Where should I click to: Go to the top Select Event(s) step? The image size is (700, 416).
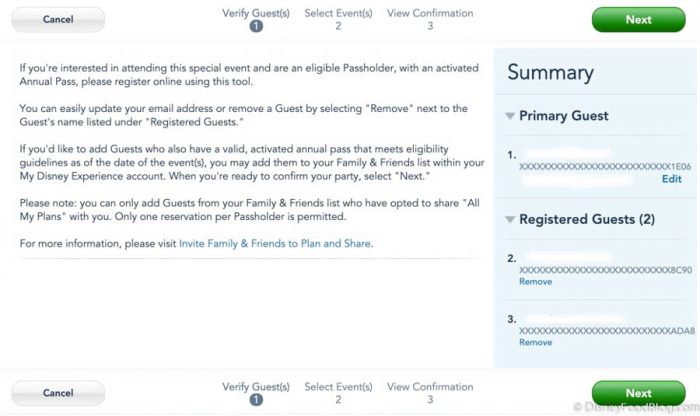(x=338, y=19)
